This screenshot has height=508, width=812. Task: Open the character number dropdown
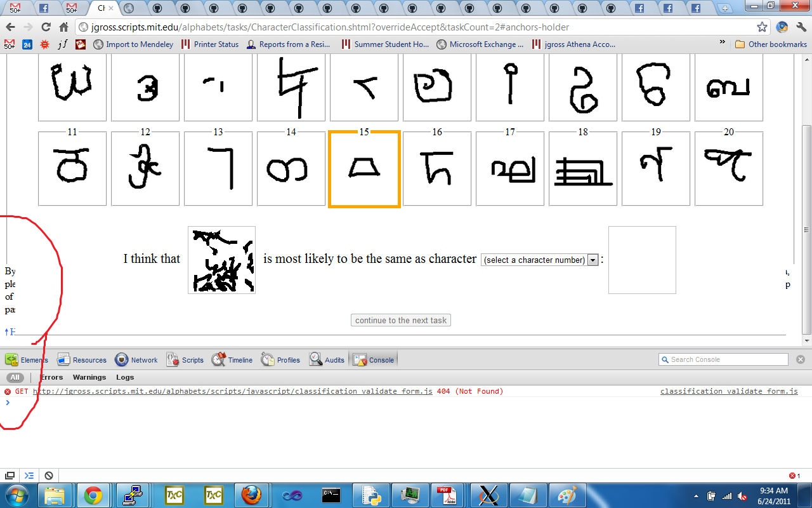[539, 260]
